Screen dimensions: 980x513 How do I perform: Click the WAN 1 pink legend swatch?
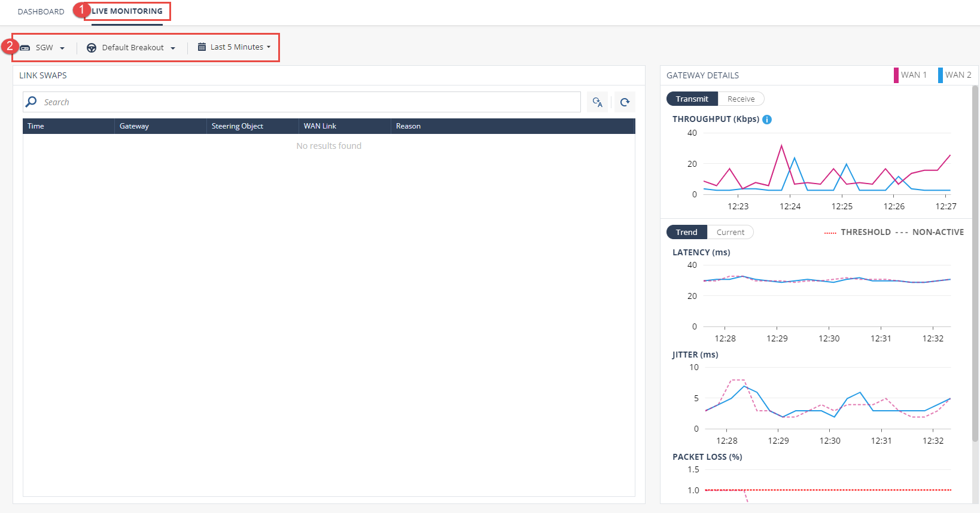pyautogui.click(x=896, y=75)
